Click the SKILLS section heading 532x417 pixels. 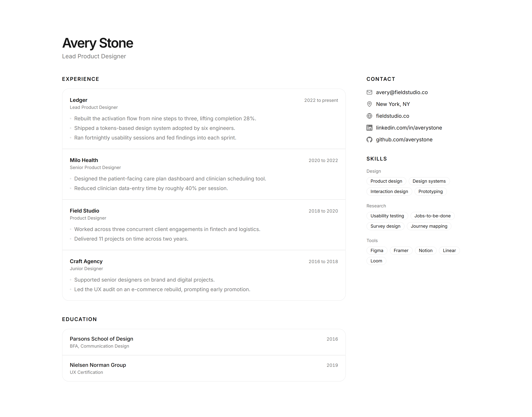pyautogui.click(x=377, y=159)
